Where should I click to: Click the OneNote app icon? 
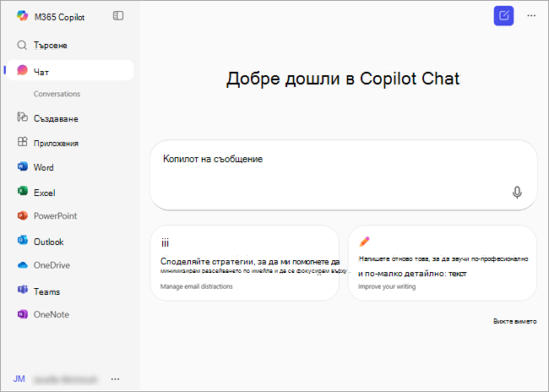point(23,314)
